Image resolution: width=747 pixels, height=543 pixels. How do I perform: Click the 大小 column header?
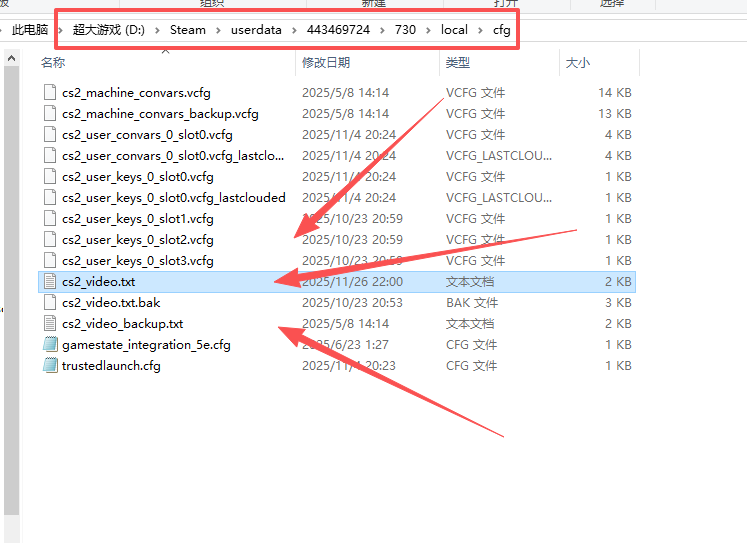coord(578,63)
